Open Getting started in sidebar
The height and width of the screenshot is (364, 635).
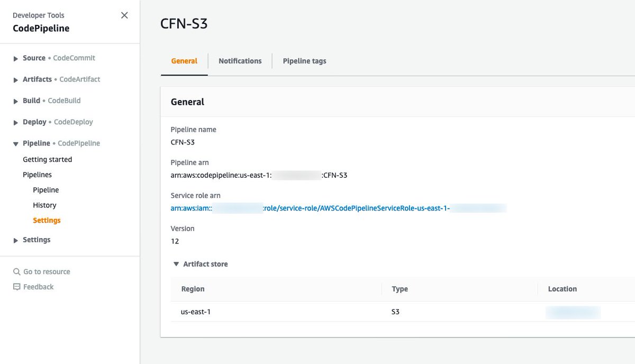[x=47, y=159]
